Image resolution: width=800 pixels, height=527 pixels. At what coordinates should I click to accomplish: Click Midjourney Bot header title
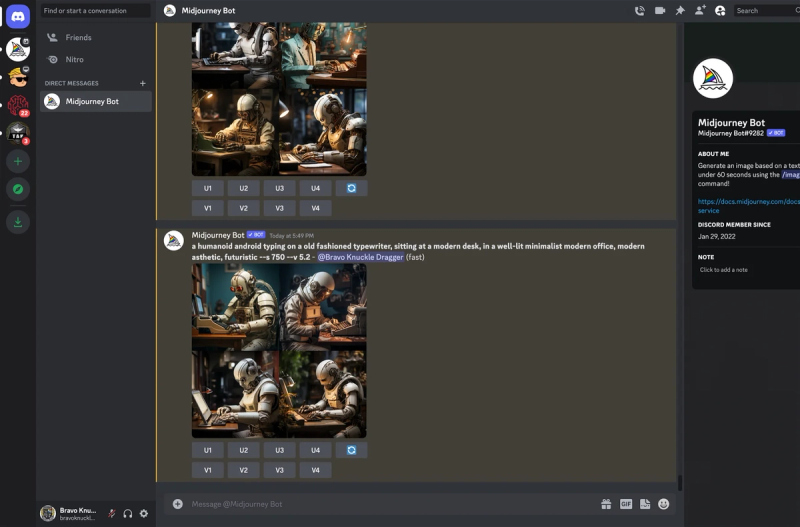point(208,11)
